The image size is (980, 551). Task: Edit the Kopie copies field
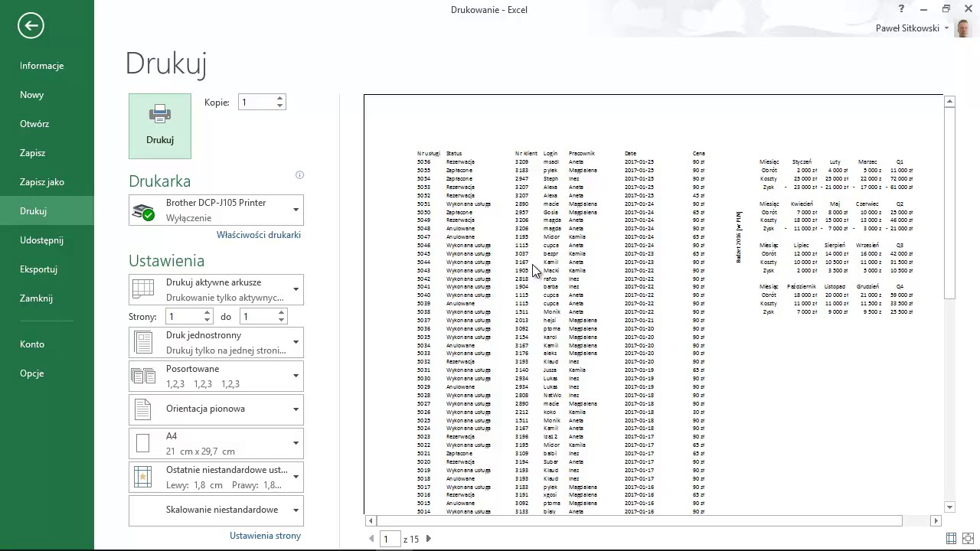[256, 102]
